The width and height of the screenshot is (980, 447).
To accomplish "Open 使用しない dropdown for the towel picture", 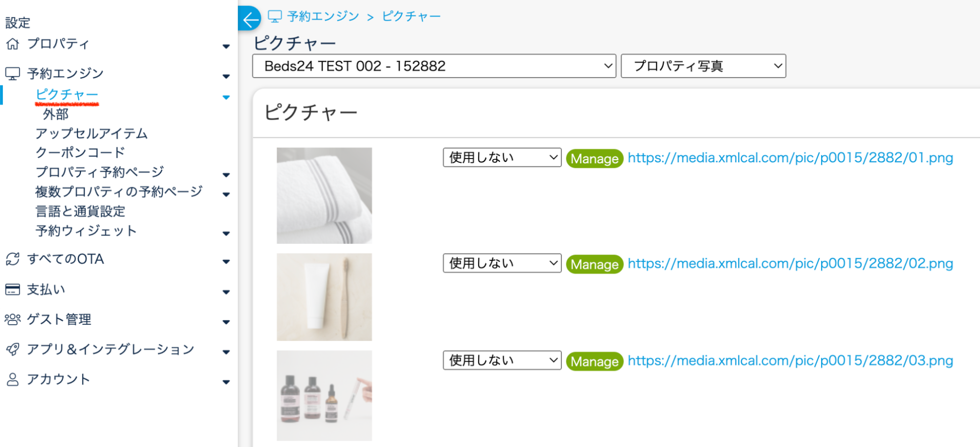I will click(502, 158).
